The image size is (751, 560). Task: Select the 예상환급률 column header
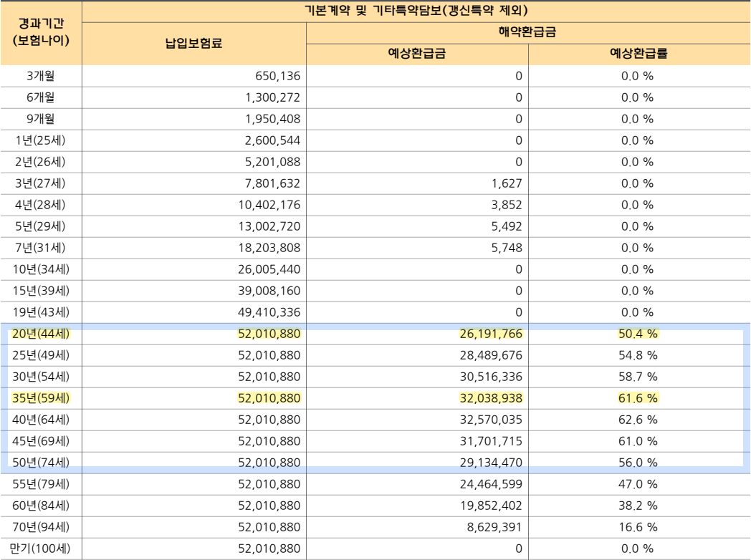(638, 54)
